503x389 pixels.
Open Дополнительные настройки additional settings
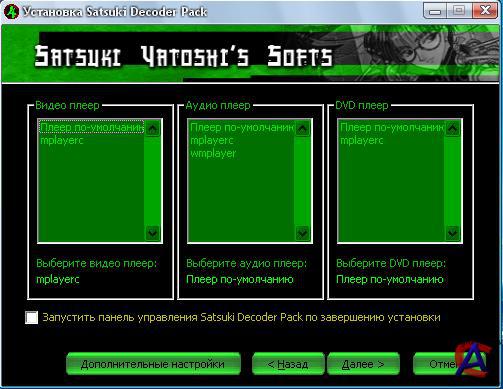click(153, 364)
